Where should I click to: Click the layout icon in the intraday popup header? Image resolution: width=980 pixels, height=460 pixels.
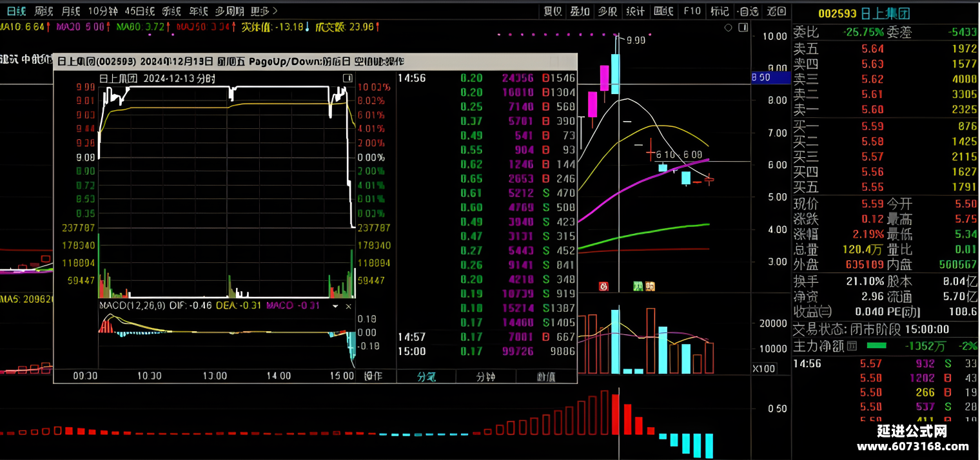[x=348, y=78]
